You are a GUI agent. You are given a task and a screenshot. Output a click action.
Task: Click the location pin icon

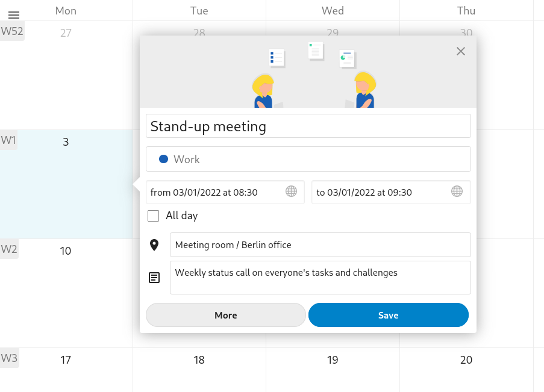pyautogui.click(x=154, y=245)
